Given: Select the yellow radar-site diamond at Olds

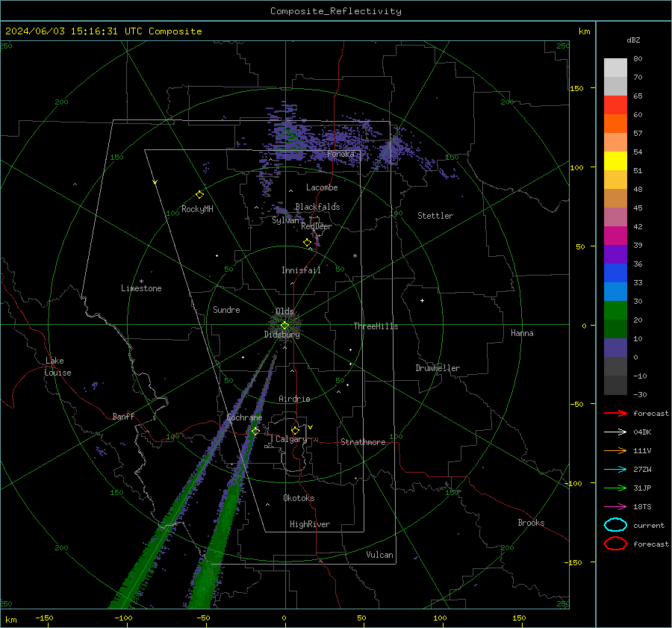Looking at the screenshot, I should coord(284,326).
